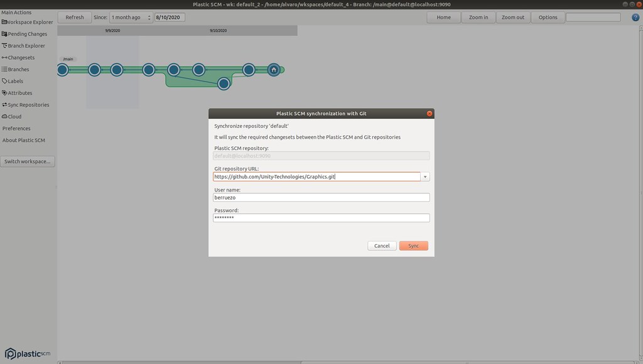643x364 pixels.
Task: Click the Sync button
Action: coord(413,245)
